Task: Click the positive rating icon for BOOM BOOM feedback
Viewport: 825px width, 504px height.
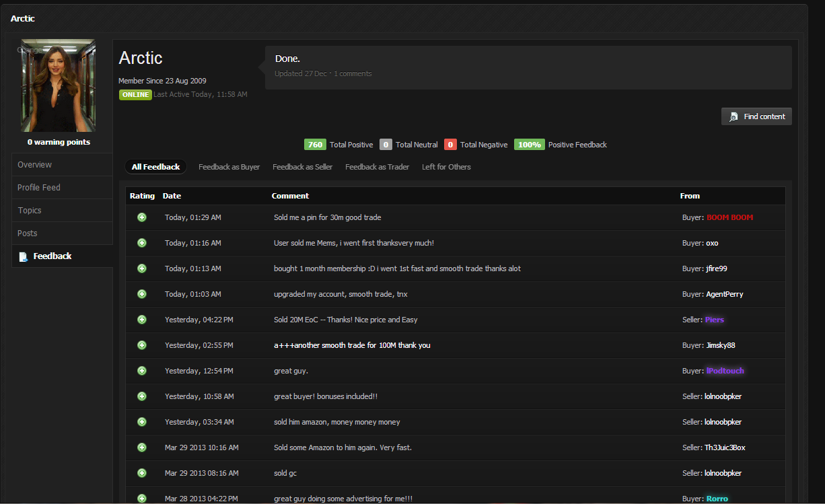Action: [x=142, y=217]
